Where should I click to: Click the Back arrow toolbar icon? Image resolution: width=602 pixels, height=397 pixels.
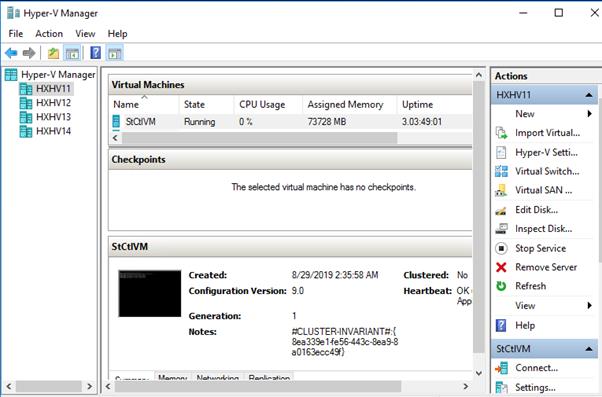point(11,53)
